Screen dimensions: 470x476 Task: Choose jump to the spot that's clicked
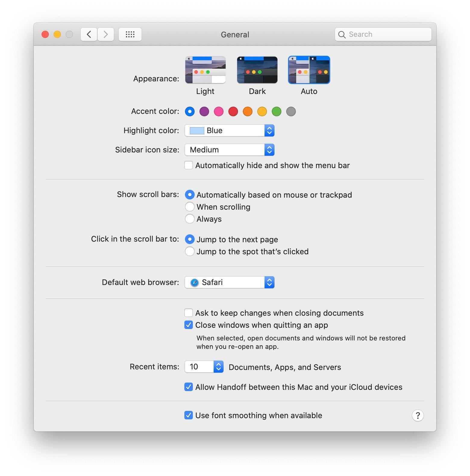(190, 251)
